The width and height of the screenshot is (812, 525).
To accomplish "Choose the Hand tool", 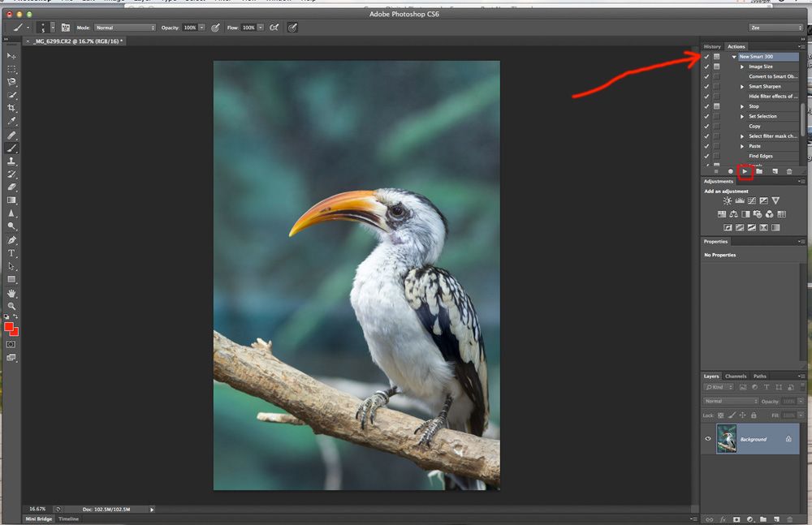I will click(x=11, y=293).
